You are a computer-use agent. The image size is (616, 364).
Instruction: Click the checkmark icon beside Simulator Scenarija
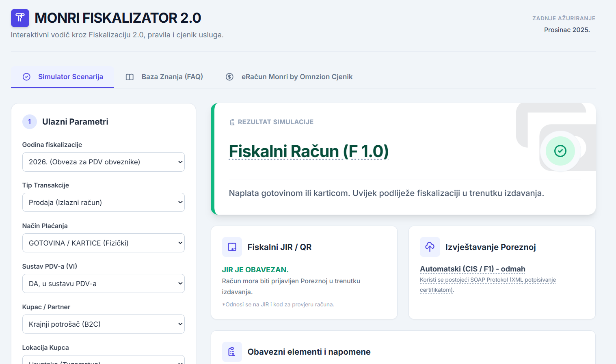pyautogui.click(x=26, y=77)
